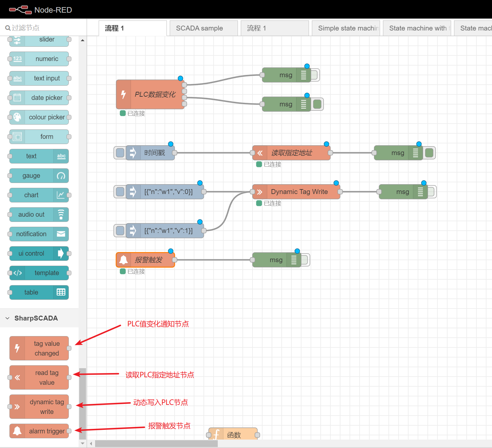This screenshot has height=448, width=492.
Task: Select the template palette node
Action: tap(39, 273)
